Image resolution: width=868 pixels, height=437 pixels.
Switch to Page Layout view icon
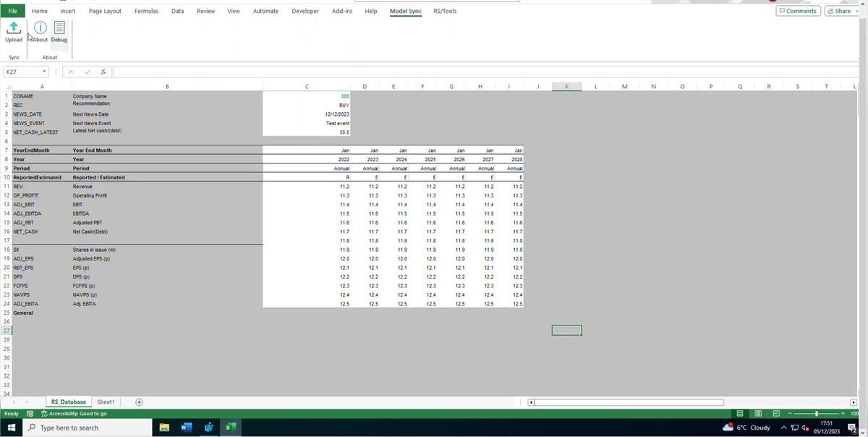pos(758,413)
